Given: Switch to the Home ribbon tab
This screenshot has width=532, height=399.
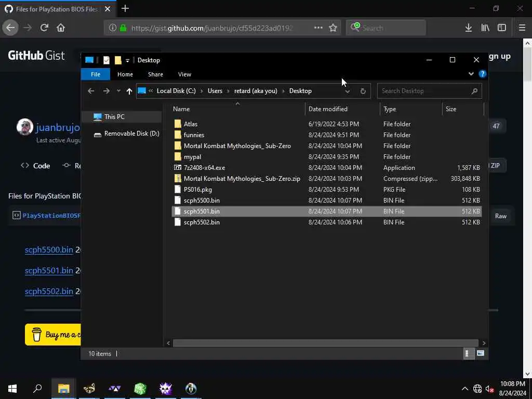Looking at the screenshot, I should coord(125,74).
